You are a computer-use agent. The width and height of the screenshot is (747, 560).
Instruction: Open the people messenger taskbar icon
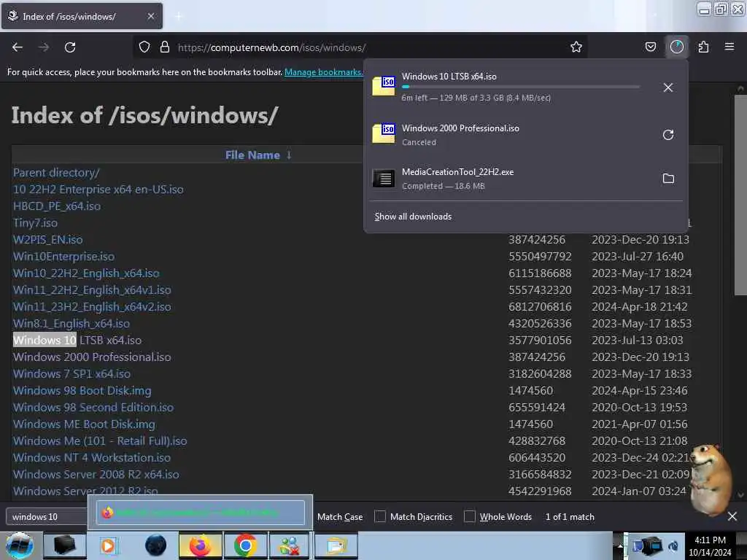[x=290, y=545]
